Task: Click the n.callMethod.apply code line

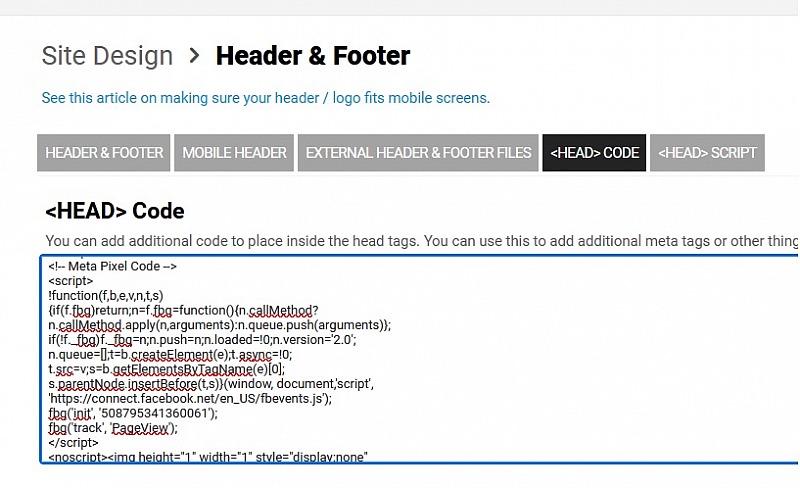Action: click(219, 325)
